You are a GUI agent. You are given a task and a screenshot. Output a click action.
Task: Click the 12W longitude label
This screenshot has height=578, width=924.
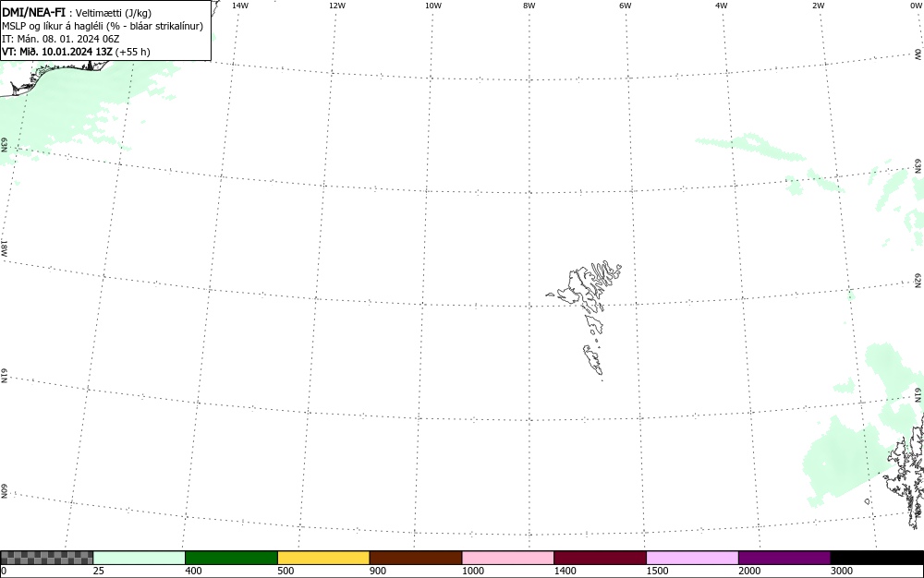point(337,6)
